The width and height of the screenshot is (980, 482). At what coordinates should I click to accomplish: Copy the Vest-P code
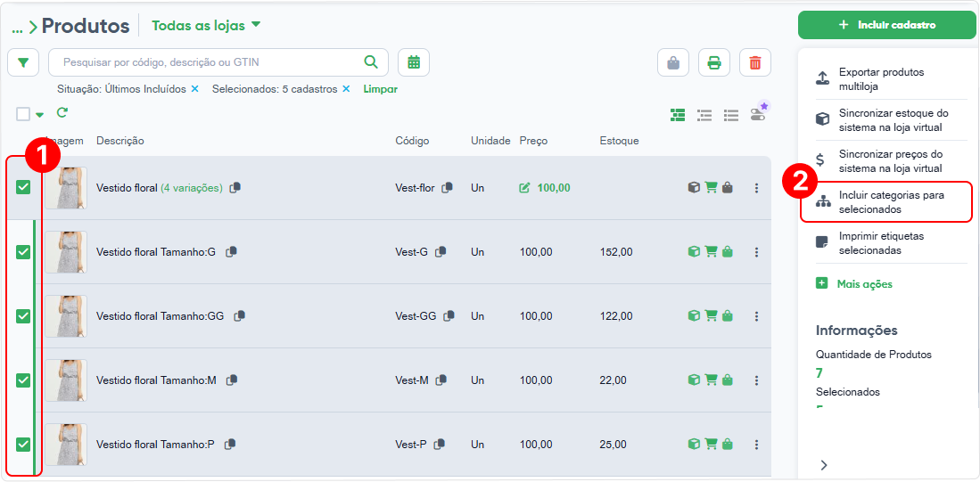440,444
